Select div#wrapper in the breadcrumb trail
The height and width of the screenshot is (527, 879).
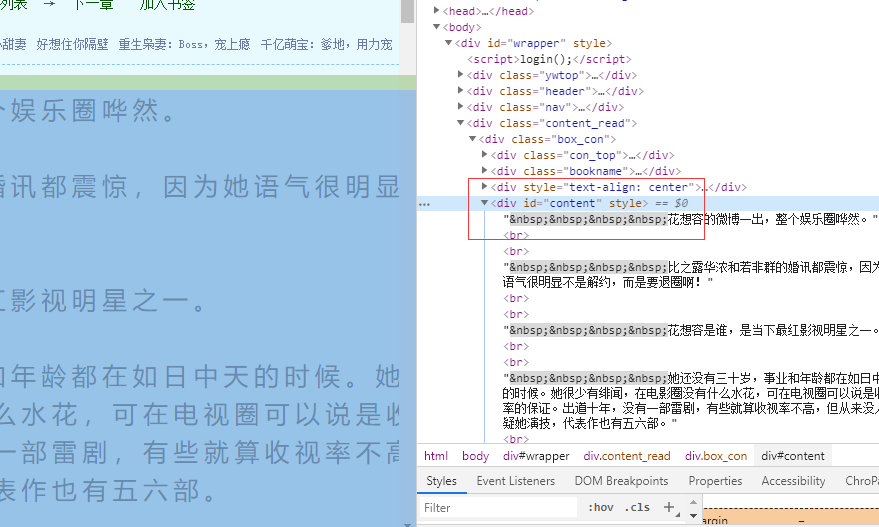536,456
